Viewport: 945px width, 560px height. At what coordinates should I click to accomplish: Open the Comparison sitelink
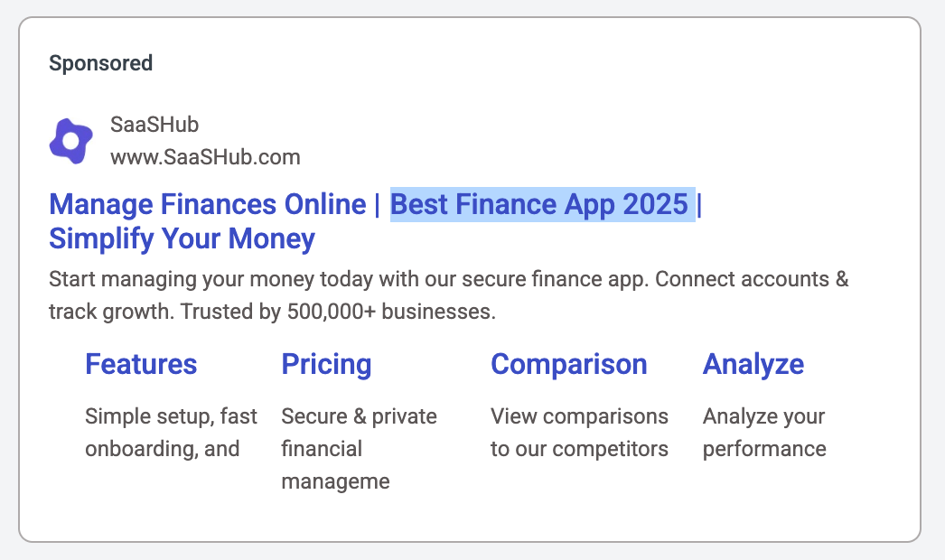569,364
